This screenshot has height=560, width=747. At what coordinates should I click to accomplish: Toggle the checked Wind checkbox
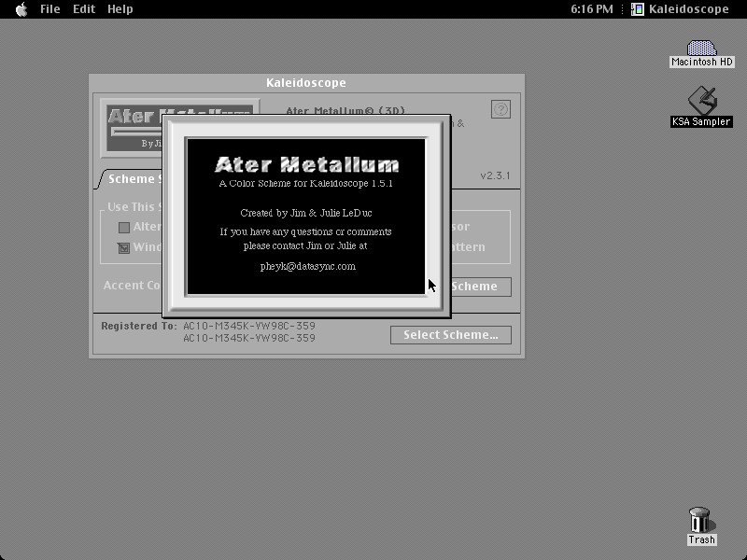[124, 248]
